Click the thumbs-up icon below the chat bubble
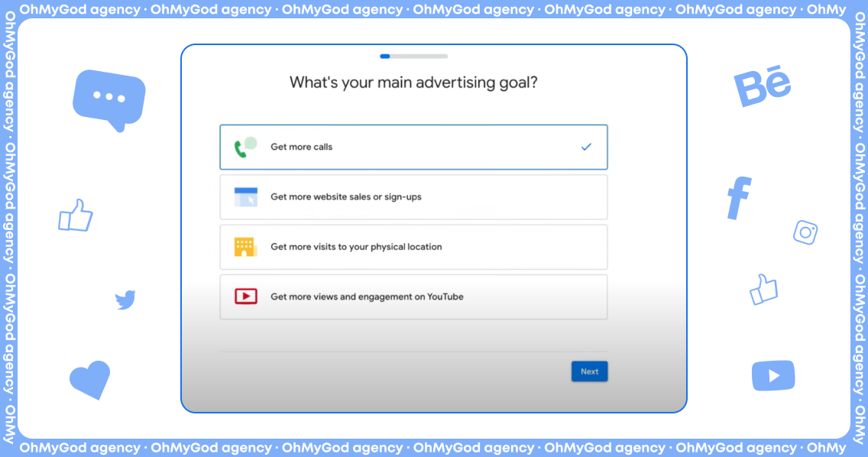This screenshot has width=868, height=457. pos(76,216)
